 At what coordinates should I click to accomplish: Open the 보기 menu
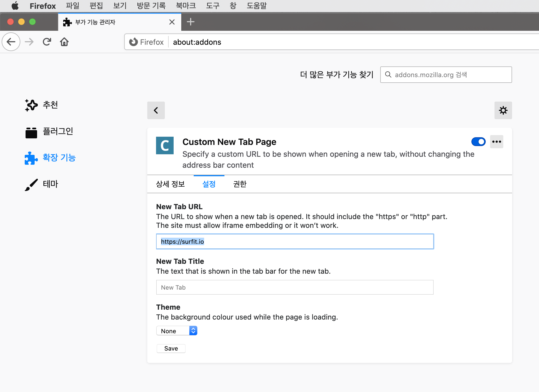pos(120,6)
